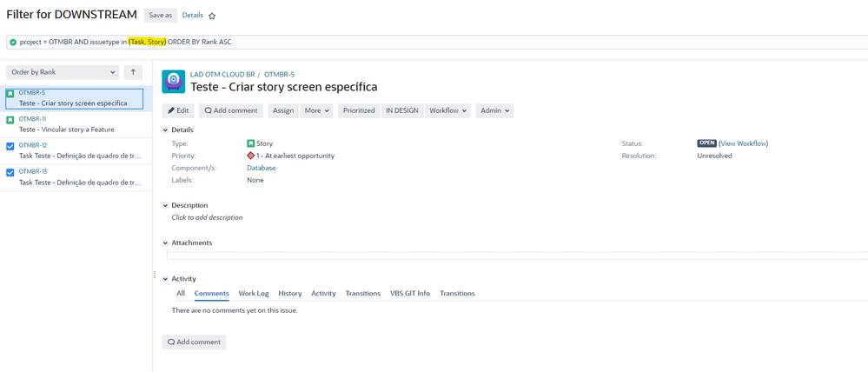
Task: Click the Labels value None
Action: click(255, 180)
